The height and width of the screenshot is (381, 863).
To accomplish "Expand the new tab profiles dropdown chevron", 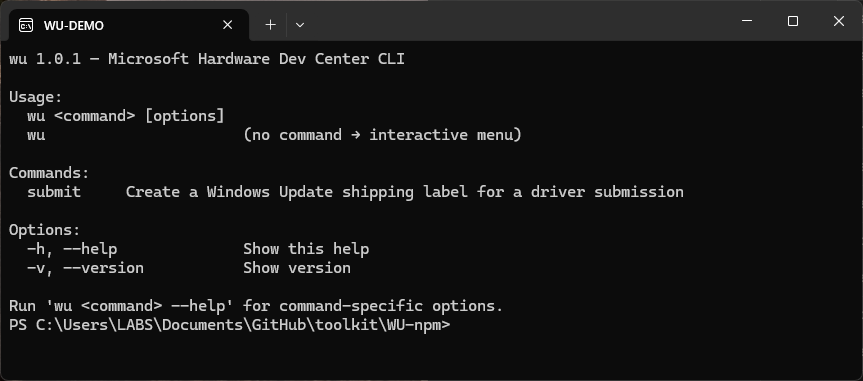I will tap(300, 25).
